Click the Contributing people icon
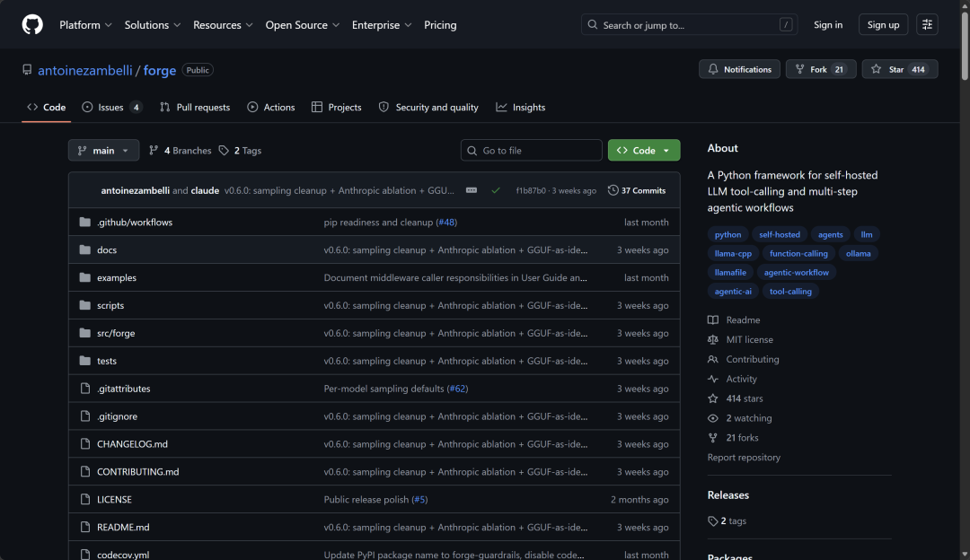970x560 pixels. click(712, 359)
